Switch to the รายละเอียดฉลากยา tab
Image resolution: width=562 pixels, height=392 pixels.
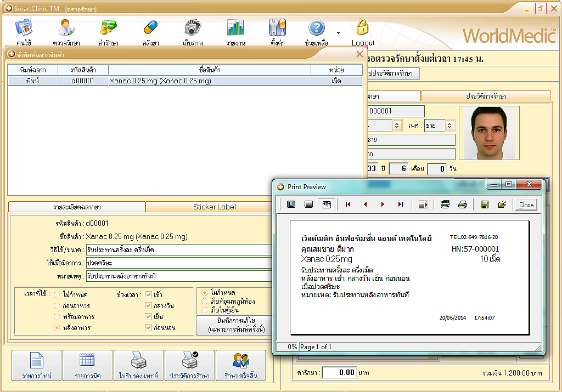point(77,207)
